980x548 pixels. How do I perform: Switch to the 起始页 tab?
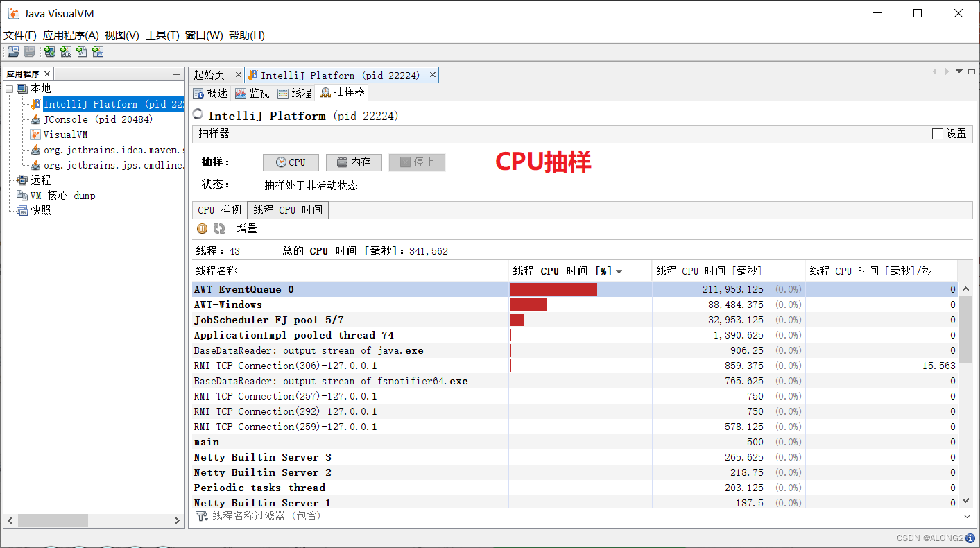209,75
